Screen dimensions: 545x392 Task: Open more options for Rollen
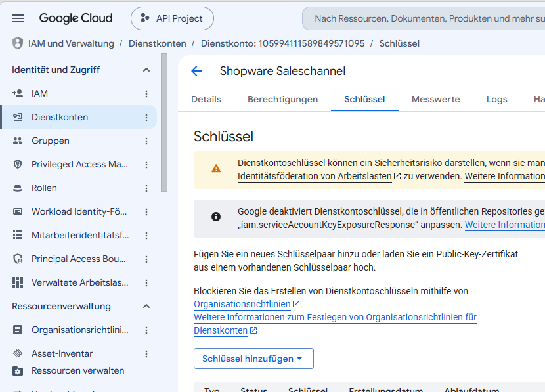click(x=146, y=188)
